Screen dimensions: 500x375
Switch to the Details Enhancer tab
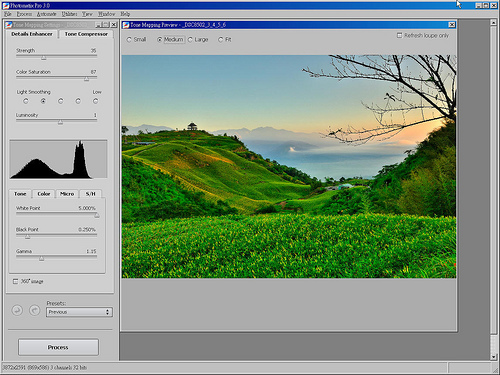32,34
